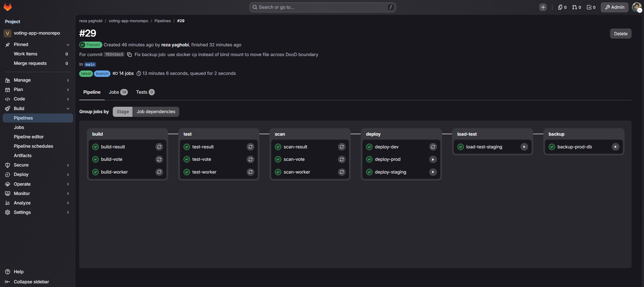
Task: Retry the build-result job
Action: click(x=159, y=147)
